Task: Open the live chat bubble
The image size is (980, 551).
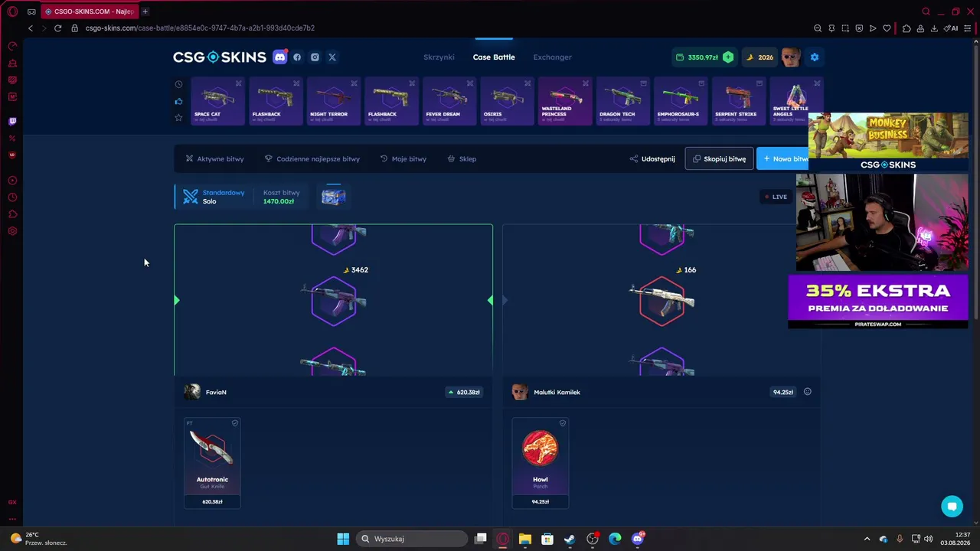Action: (x=952, y=506)
